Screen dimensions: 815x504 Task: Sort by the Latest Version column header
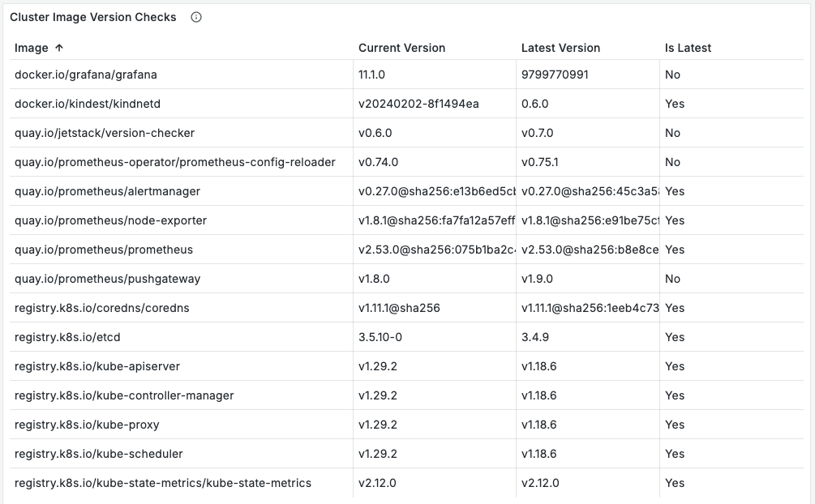(561, 48)
